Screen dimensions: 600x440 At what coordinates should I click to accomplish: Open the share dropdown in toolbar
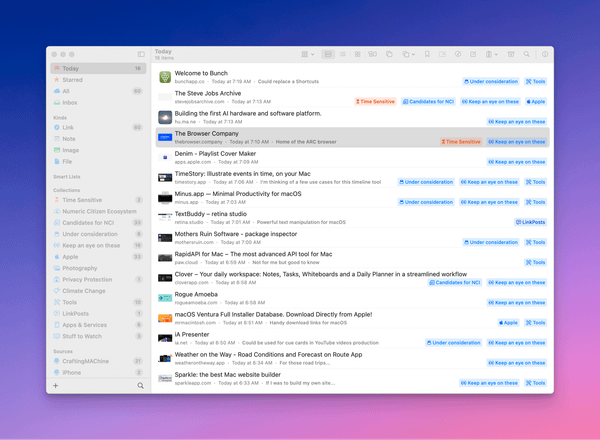point(492,54)
